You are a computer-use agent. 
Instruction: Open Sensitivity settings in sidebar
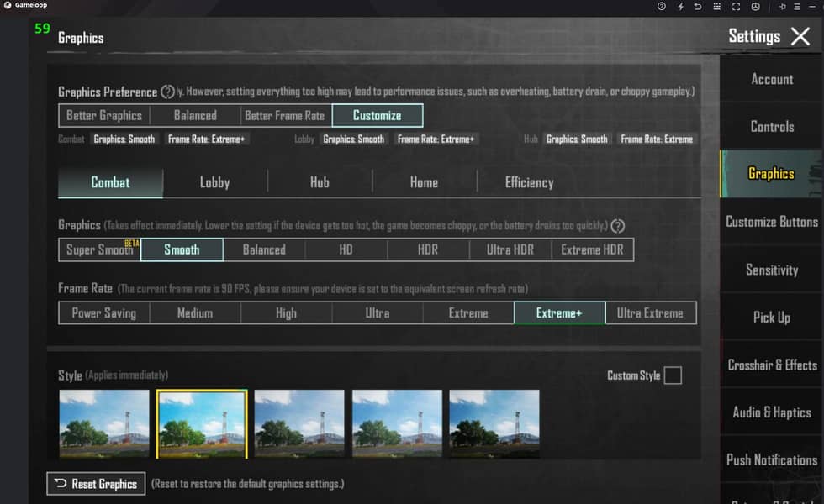click(771, 270)
